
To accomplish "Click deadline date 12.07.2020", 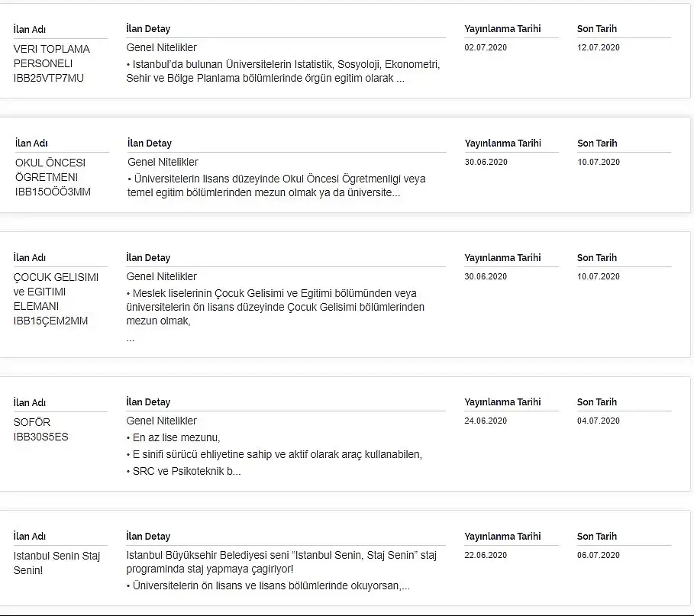I will (x=599, y=47).
